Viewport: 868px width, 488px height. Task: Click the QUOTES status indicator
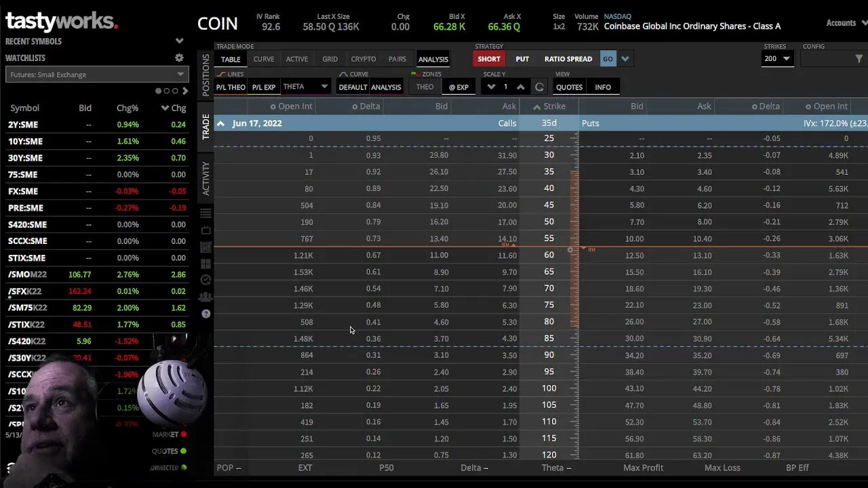[184, 451]
